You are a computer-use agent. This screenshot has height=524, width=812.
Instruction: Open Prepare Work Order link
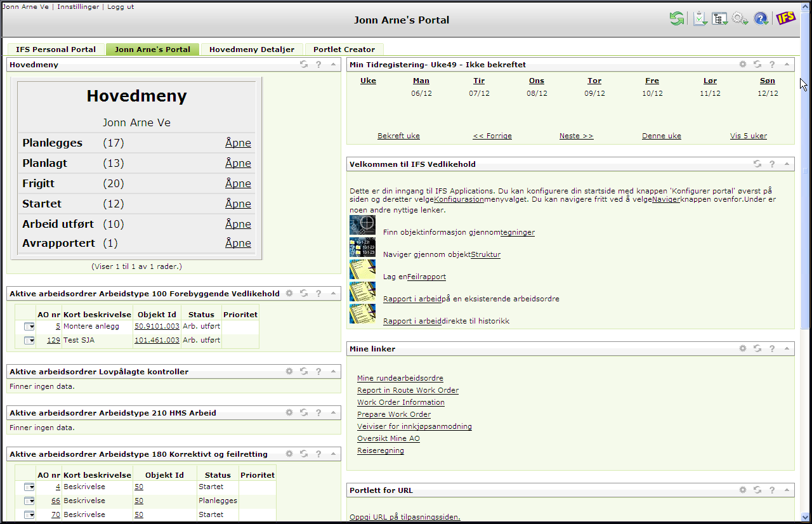(x=394, y=414)
